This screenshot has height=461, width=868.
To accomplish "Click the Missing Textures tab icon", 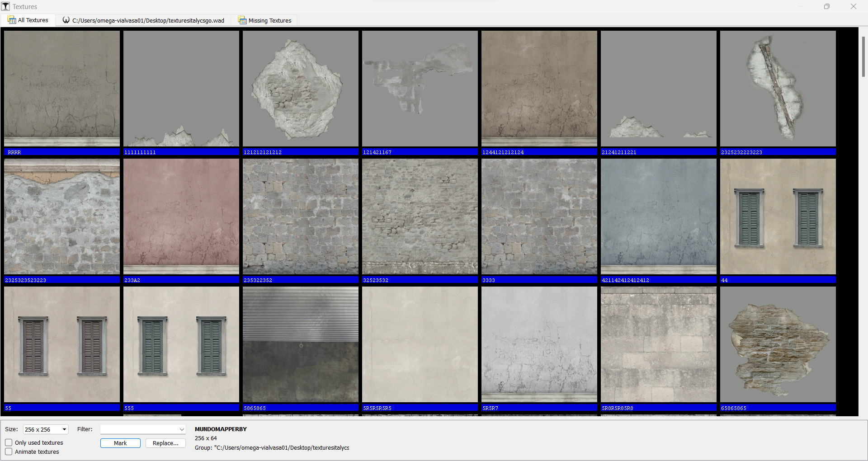I will 242,20.
